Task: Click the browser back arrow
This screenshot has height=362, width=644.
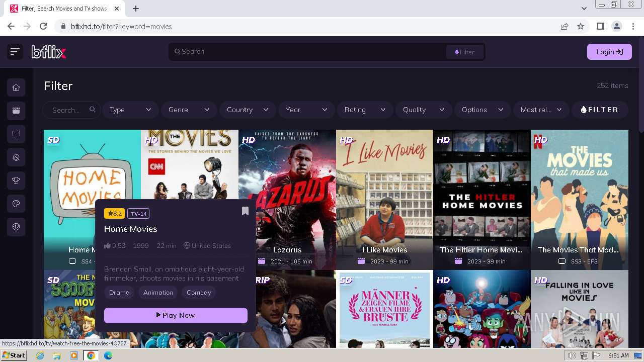Action: 11,26
